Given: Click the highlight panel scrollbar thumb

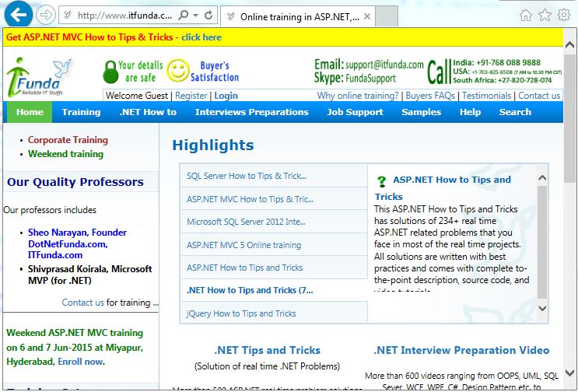Looking at the screenshot, I should (542, 242).
